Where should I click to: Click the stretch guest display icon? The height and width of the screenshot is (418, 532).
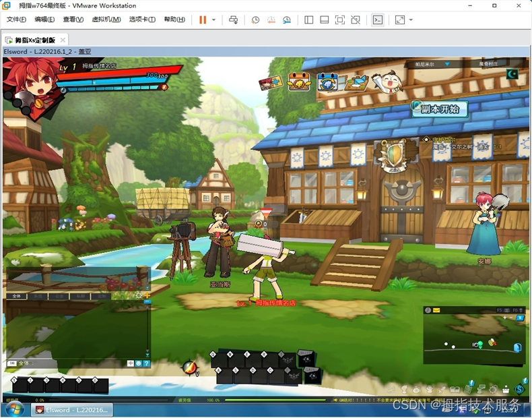[x=400, y=20]
